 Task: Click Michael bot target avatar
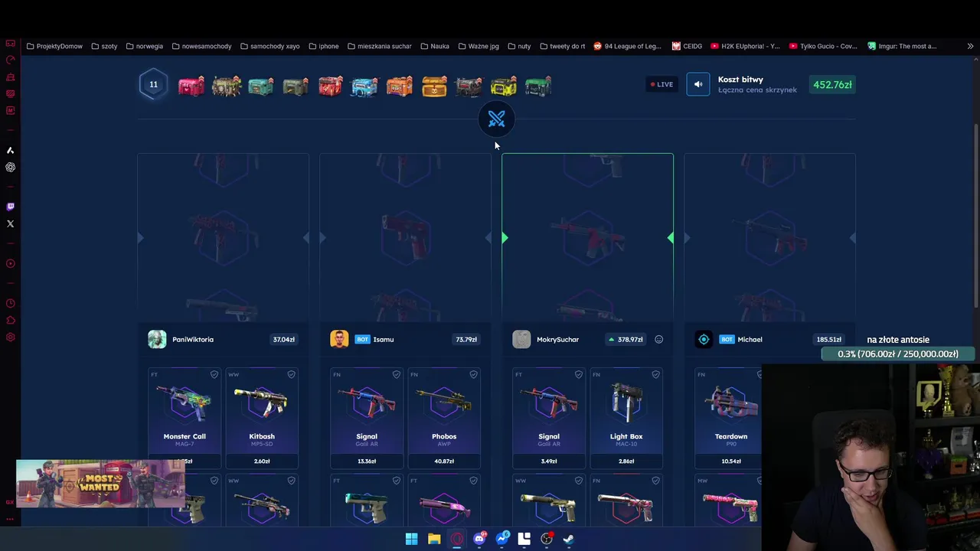pos(704,339)
